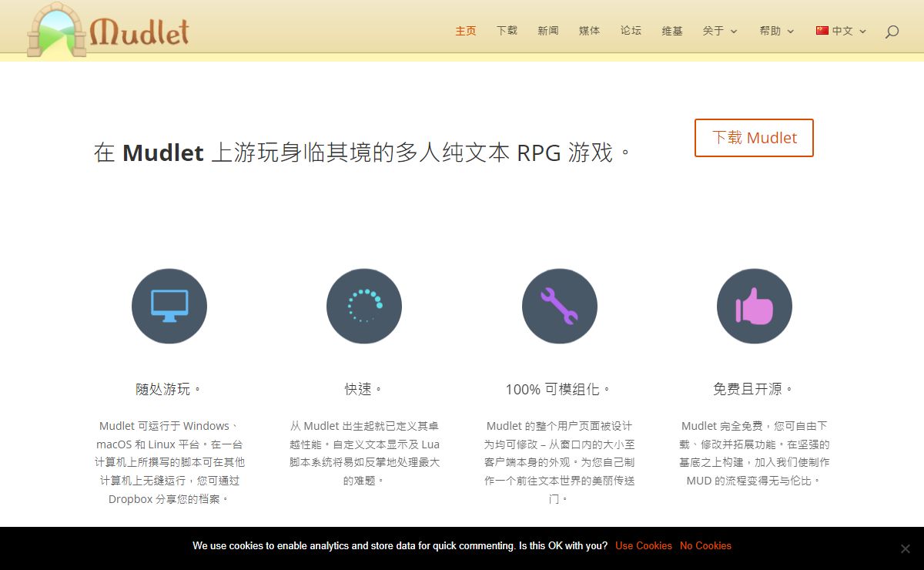Viewport: 924px width, 570px height.
Task: Open the 维基 menu item
Action: (x=672, y=31)
